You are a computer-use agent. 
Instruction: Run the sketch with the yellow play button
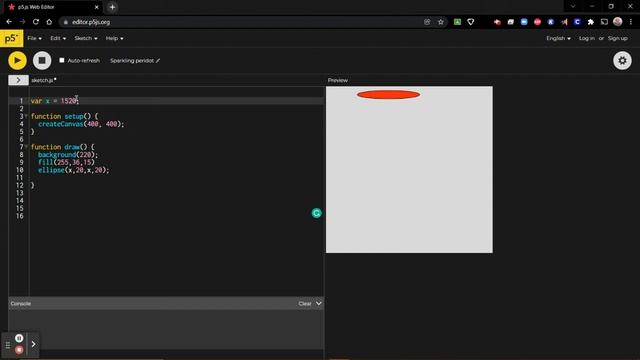[x=17, y=60]
